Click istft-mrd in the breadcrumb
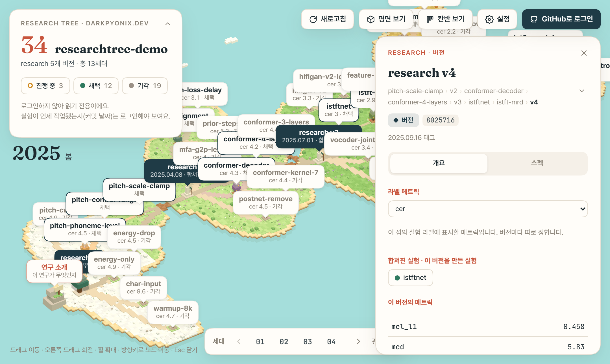Image resolution: width=610 pixels, height=364 pixels. (510, 102)
